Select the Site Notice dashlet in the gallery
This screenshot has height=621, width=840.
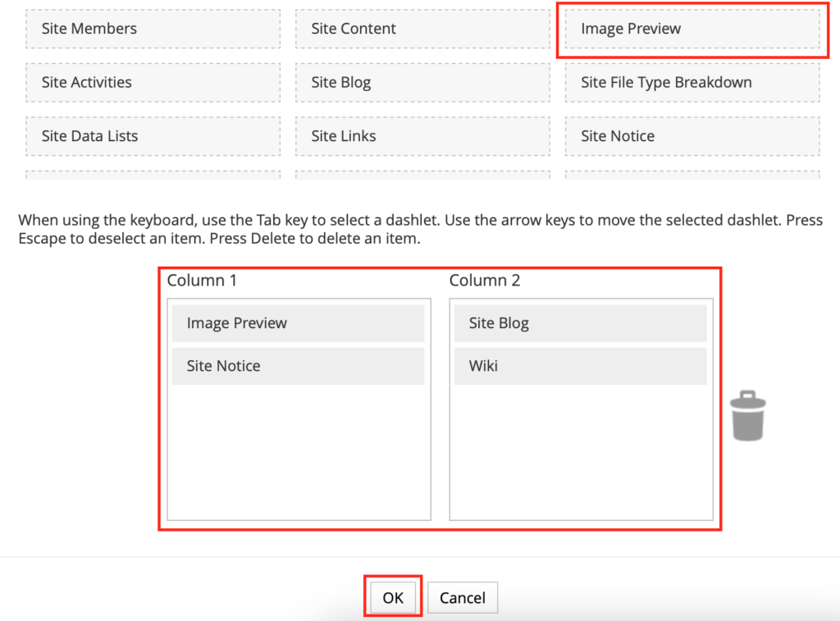(692, 136)
